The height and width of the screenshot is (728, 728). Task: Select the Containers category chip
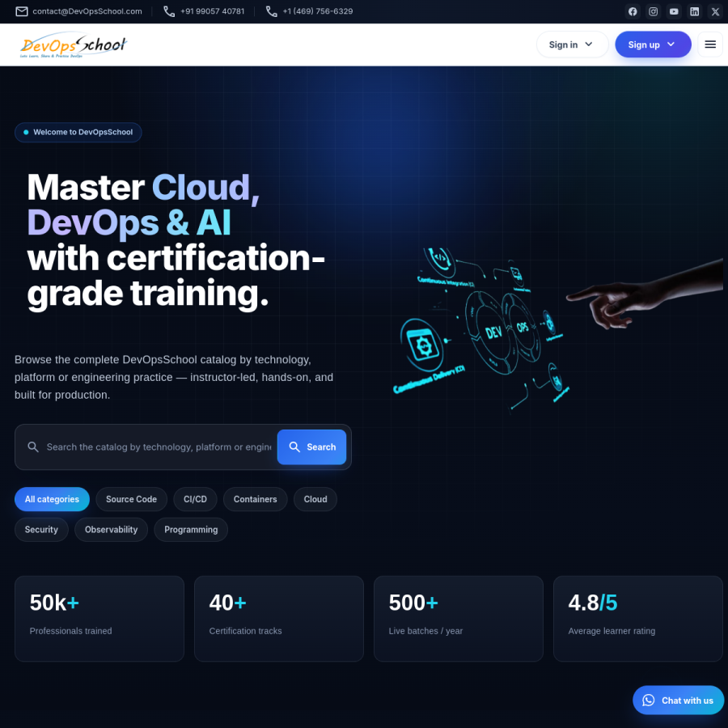coord(256,499)
